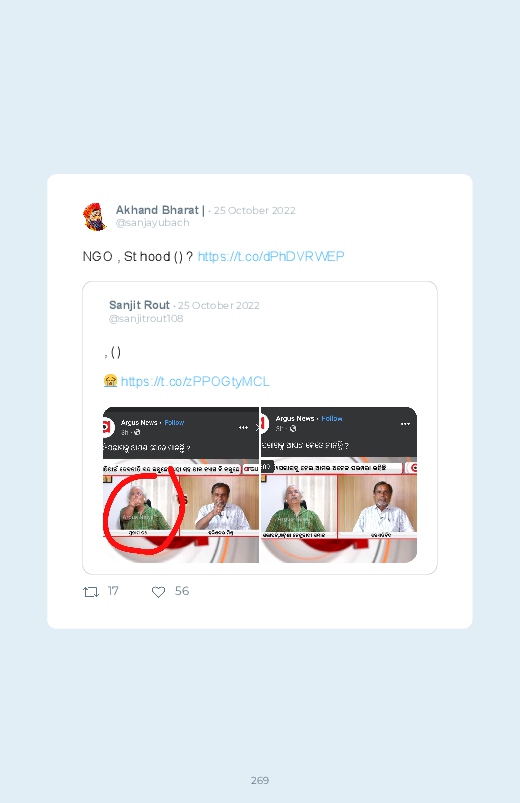Click the Akhand Bharat profile avatar
520x803 pixels.
point(95,217)
